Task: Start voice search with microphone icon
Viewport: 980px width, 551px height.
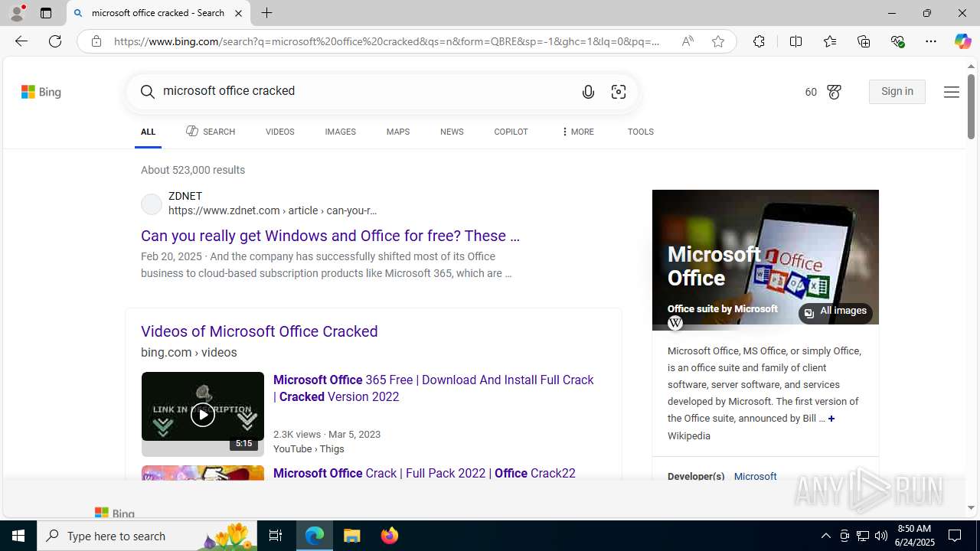Action: tap(588, 92)
